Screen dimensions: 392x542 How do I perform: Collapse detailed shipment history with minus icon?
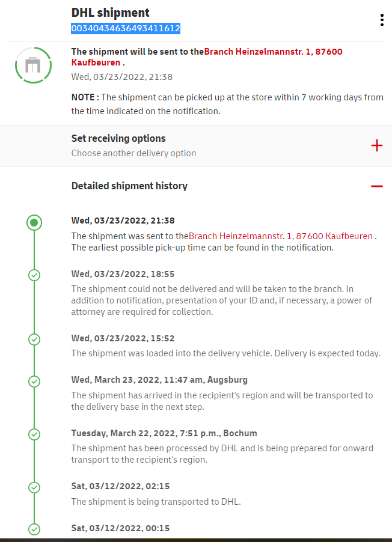pyautogui.click(x=377, y=186)
